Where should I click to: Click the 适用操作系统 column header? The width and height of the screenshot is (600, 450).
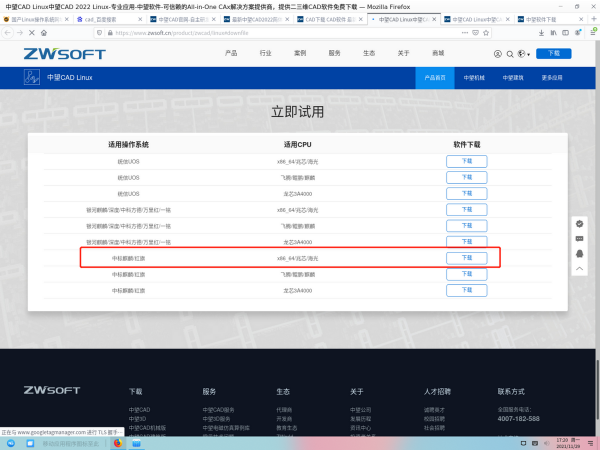128,145
